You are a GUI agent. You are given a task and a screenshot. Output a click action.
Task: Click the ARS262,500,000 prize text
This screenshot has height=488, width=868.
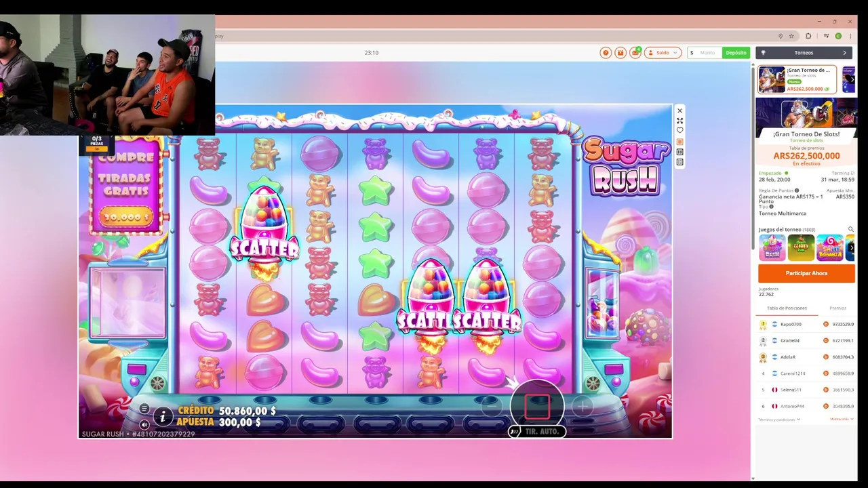806,156
